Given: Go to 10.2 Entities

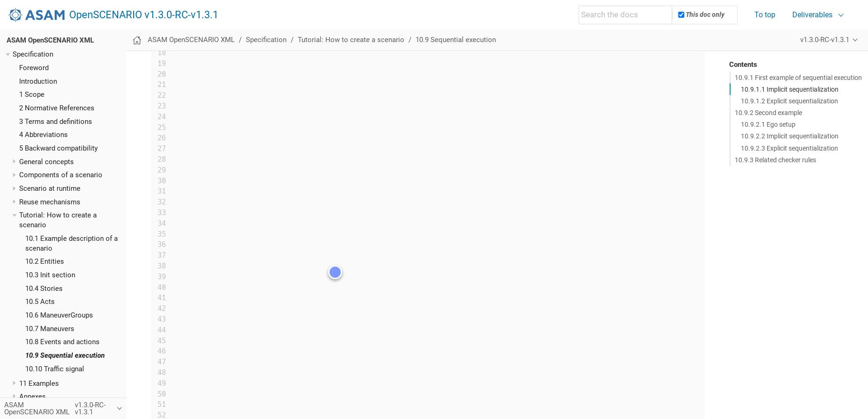Looking at the screenshot, I should tap(44, 261).
